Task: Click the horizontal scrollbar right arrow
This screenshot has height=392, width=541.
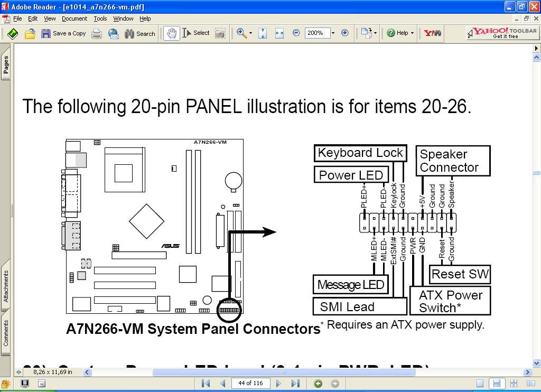Action: 527,372
